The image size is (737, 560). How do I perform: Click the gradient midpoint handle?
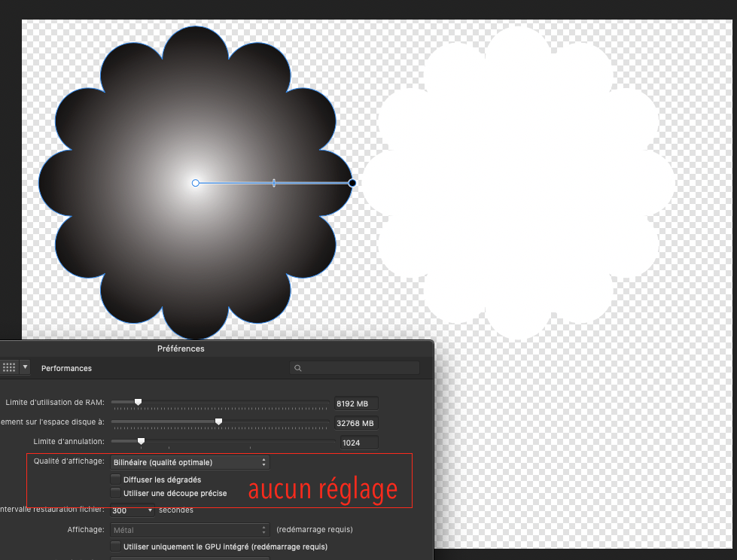[274, 183]
